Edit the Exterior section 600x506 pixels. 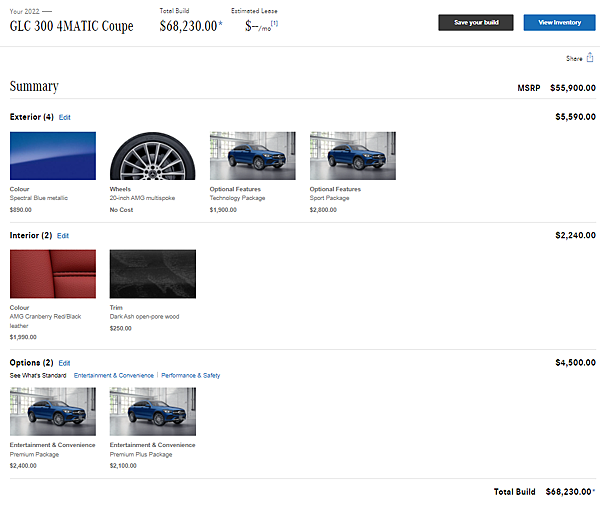point(65,118)
